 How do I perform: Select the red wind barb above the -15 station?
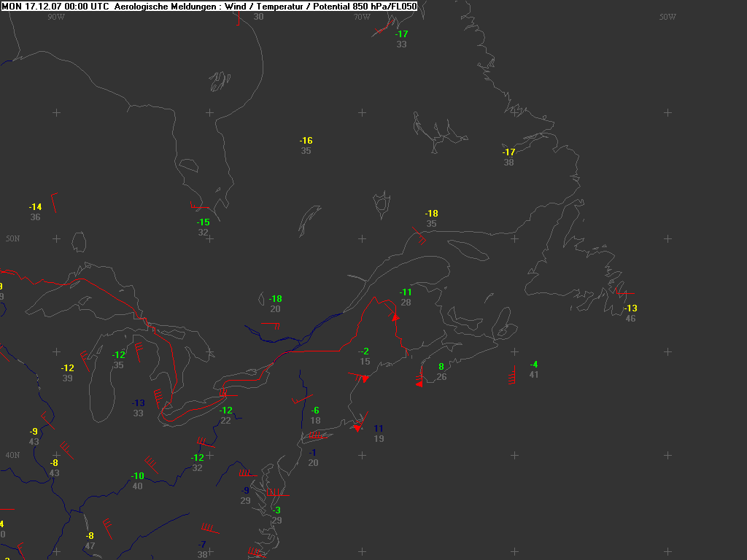(201, 209)
